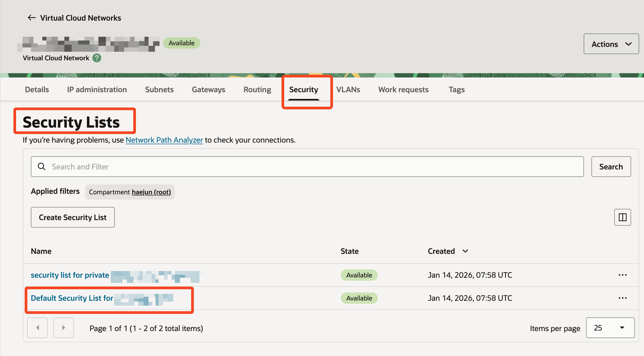Viewport: 644px width, 356px height.
Task: Open the Items per page dropdown
Action: click(610, 328)
